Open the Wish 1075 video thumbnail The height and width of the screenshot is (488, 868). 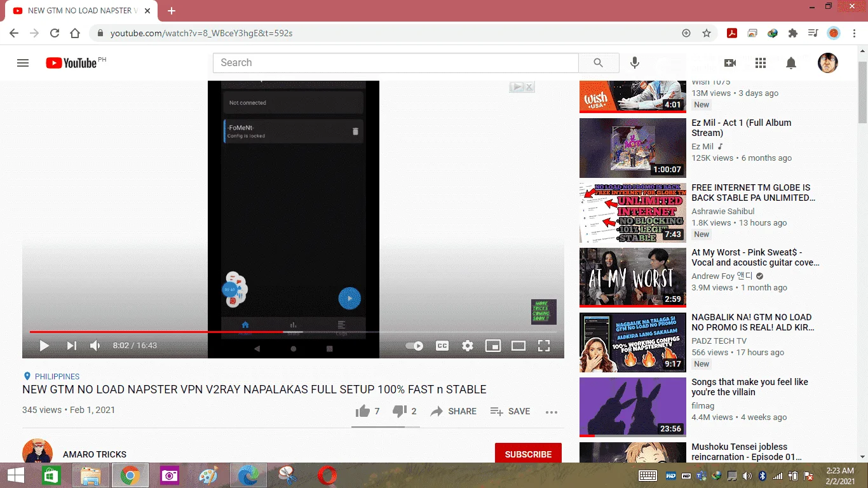(x=633, y=96)
